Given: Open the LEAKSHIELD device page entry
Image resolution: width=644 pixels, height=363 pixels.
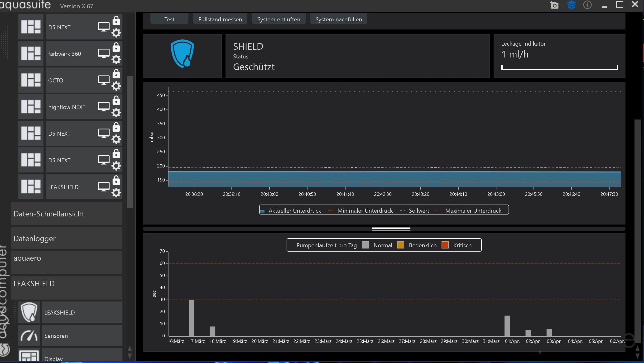Looking at the screenshot, I should pos(82,312).
